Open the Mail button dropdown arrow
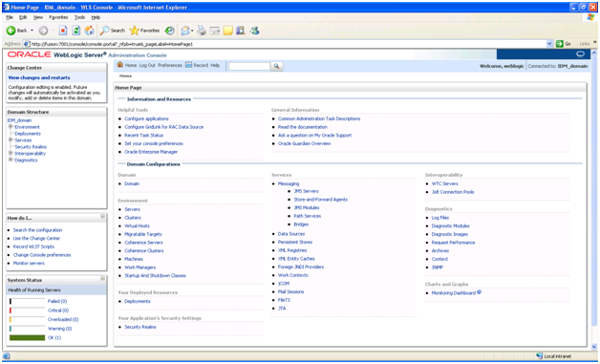Viewport: 600px width, 364px height. [x=192, y=31]
